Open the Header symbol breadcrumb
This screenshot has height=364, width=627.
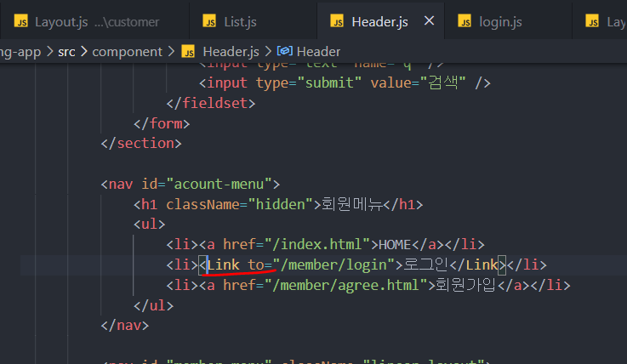pos(318,52)
